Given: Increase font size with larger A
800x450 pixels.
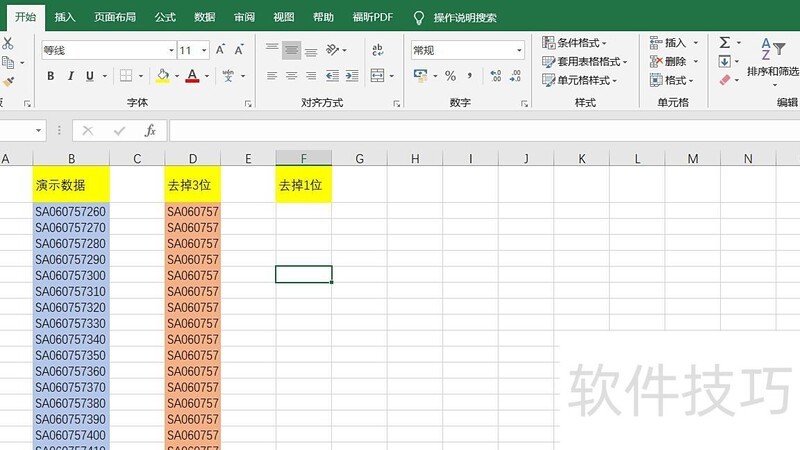Looking at the screenshot, I should tap(220, 49).
